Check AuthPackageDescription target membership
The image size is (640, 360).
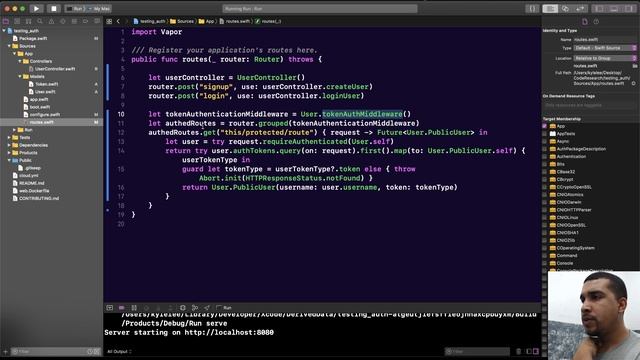(x=544, y=149)
